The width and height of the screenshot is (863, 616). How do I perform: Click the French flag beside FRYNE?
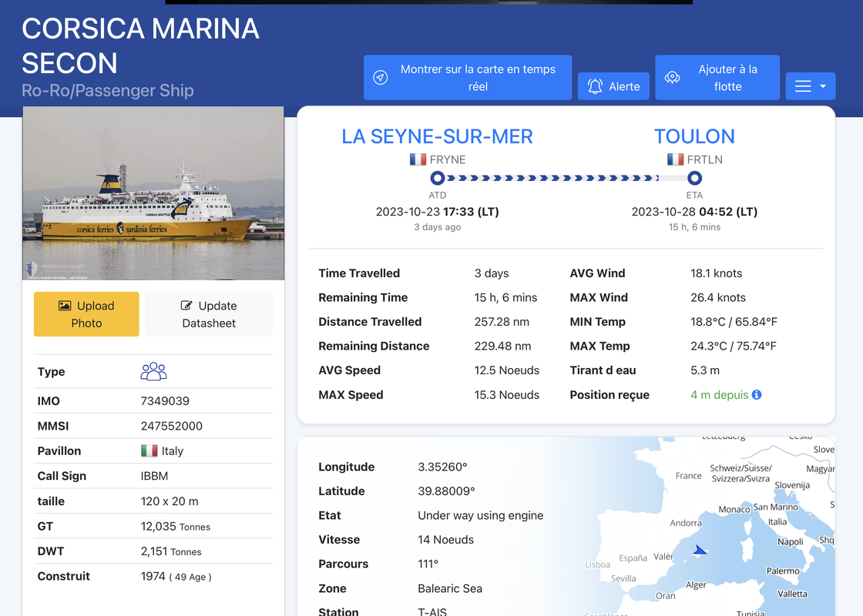[418, 159]
